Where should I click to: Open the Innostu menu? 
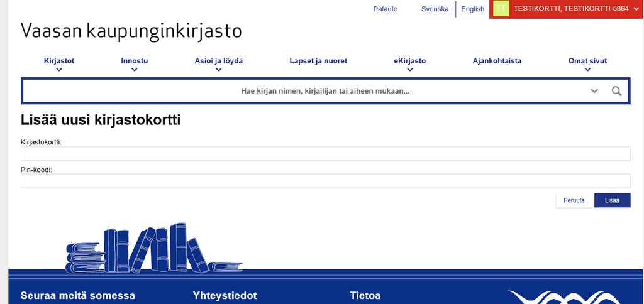tap(135, 61)
